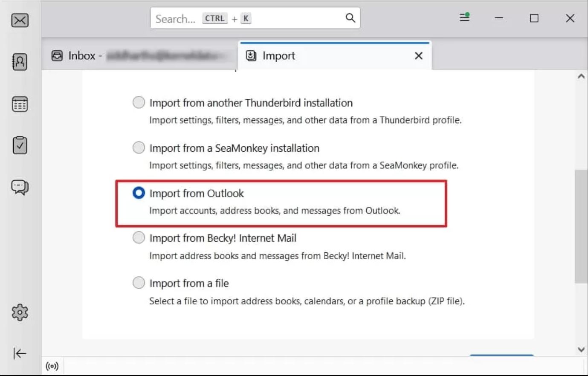
Task: Click the online status broadcast icon
Action: pos(52,366)
